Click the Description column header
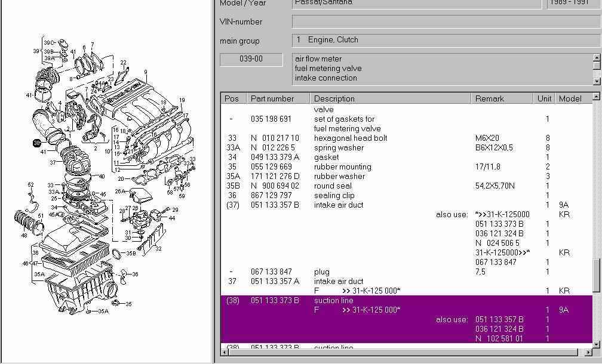Image resolution: width=602 pixels, height=364 pixels. click(334, 98)
